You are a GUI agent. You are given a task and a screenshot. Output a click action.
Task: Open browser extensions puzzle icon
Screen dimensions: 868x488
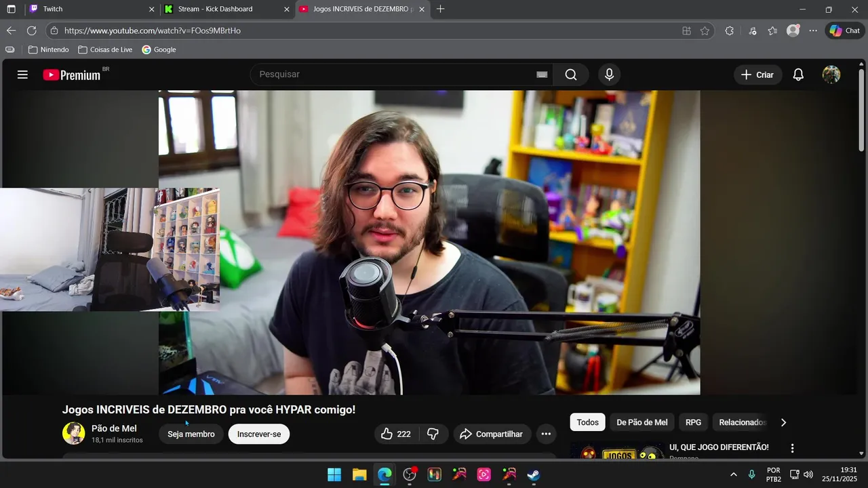pyautogui.click(x=729, y=30)
